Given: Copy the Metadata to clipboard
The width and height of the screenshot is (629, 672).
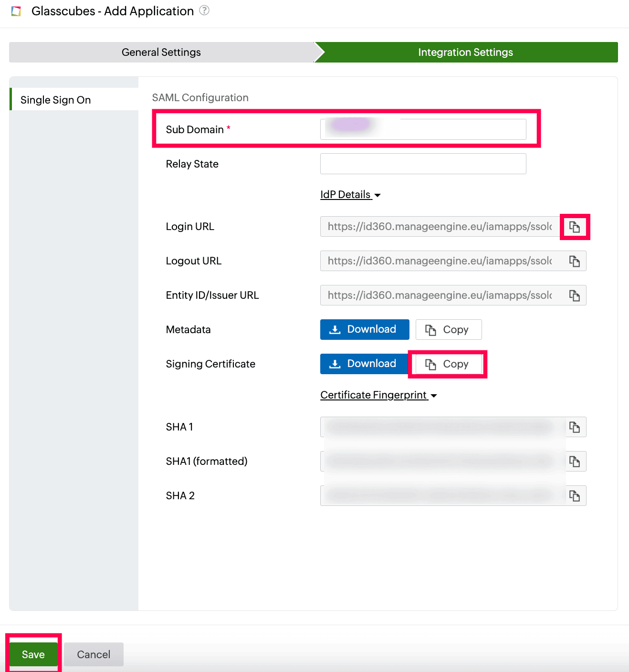Looking at the screenshot, I should pyautogui.click(x=449, y=329).
